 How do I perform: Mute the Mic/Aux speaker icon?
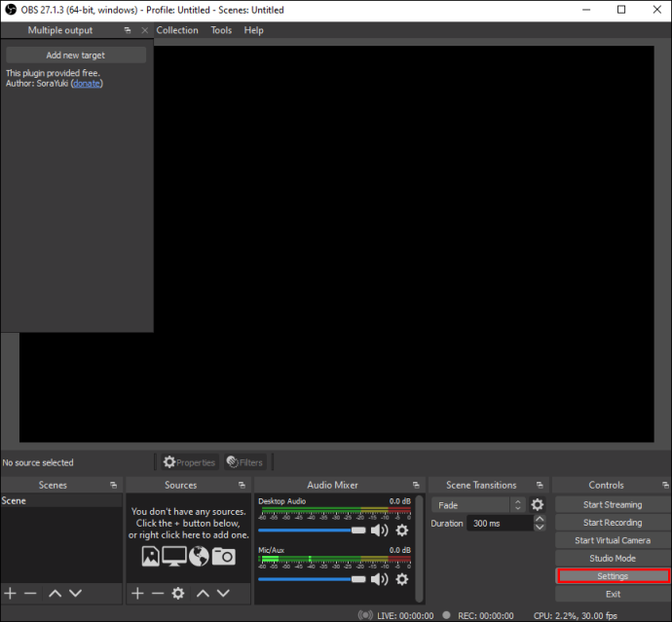[x=379, y=579]
